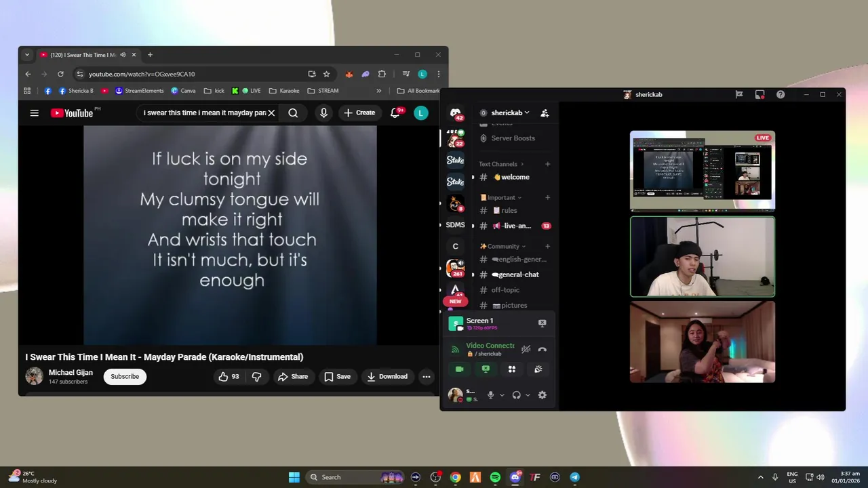Open Chrome tab search chevron
The height and width of the screenshot is (488, 868).
(27, 55)
